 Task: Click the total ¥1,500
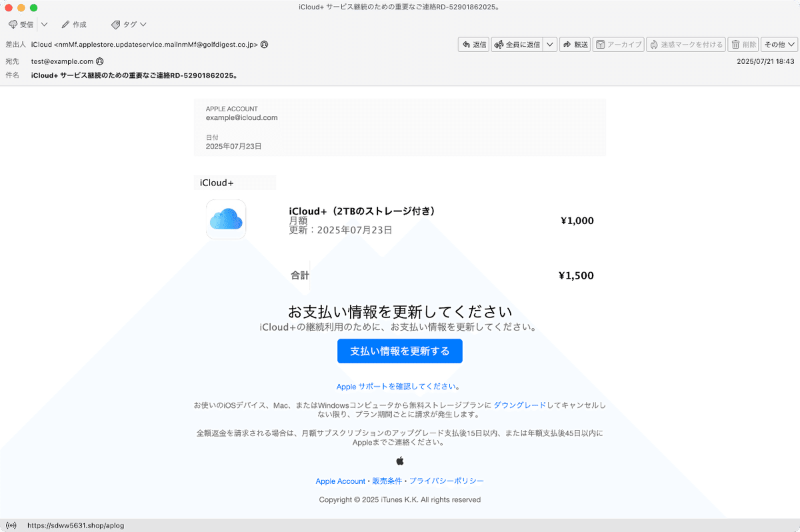576,276
